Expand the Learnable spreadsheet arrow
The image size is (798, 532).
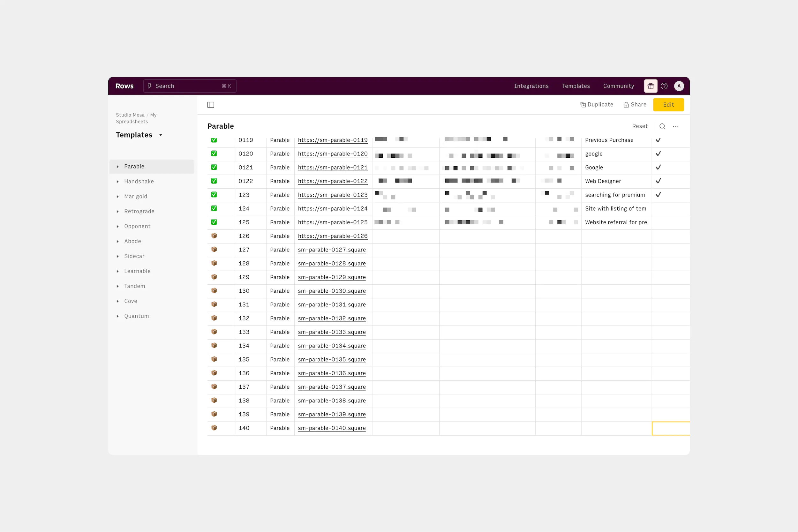pyautogui.click(x=118, y=271)
